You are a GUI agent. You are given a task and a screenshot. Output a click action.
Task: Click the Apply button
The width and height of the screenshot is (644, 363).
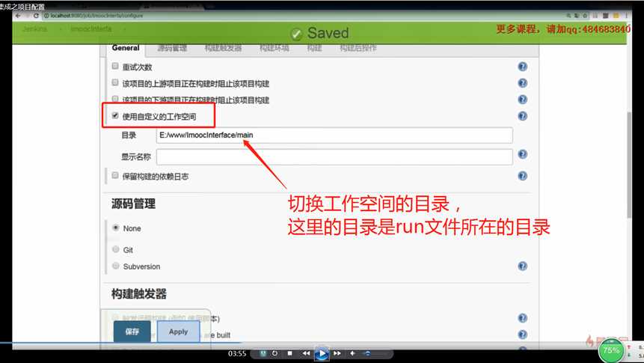pyautogui.click(x=178, y=332)
